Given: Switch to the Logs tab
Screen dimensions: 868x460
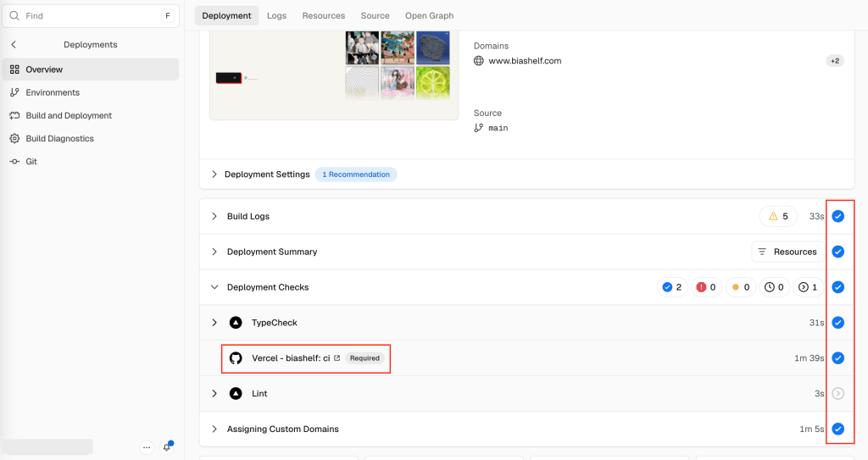Looking at the screenshot, I should coord(277,15).
